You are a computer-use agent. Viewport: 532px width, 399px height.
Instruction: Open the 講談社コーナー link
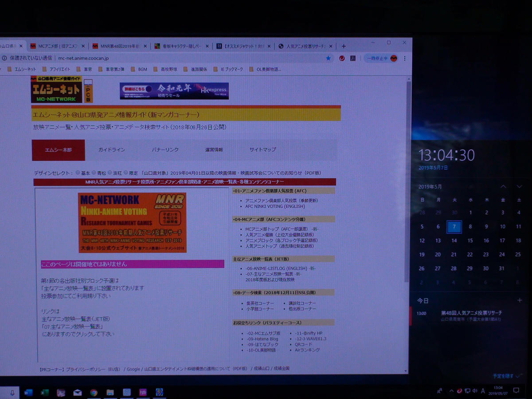pos(302,303)
